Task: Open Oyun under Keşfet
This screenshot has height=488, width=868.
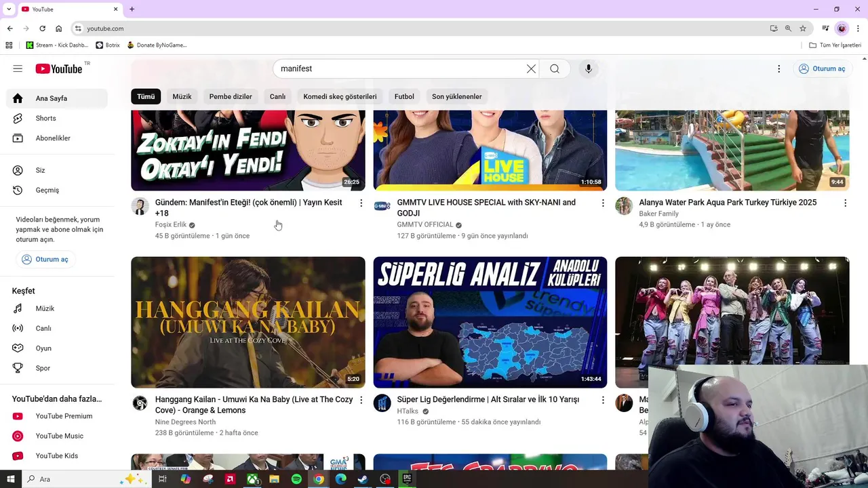Action: (x=57, y=348)
